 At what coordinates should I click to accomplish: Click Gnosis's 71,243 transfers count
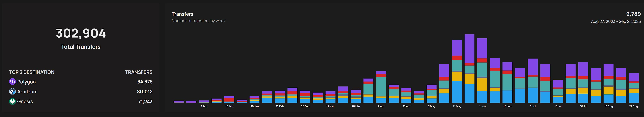[x=145, y=101]
